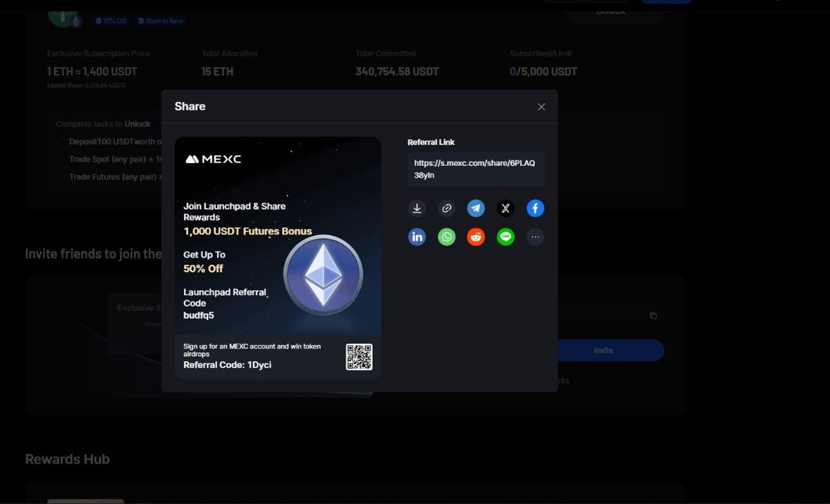Share via Telegram

476,208
